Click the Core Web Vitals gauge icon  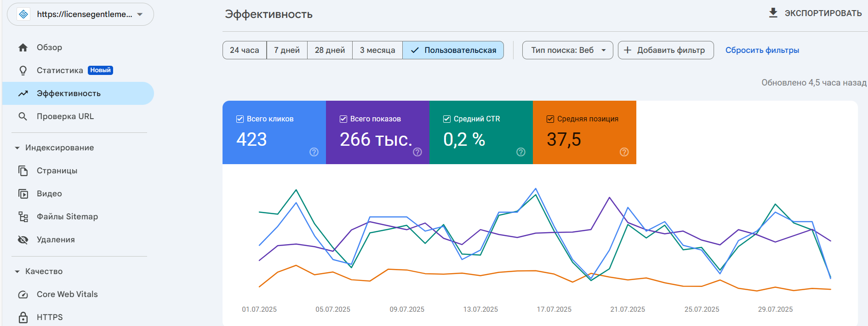click(x=23, y=294)
